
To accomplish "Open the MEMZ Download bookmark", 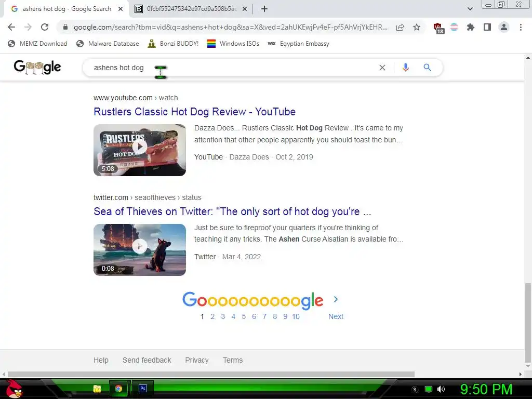I will pos(37,44).
